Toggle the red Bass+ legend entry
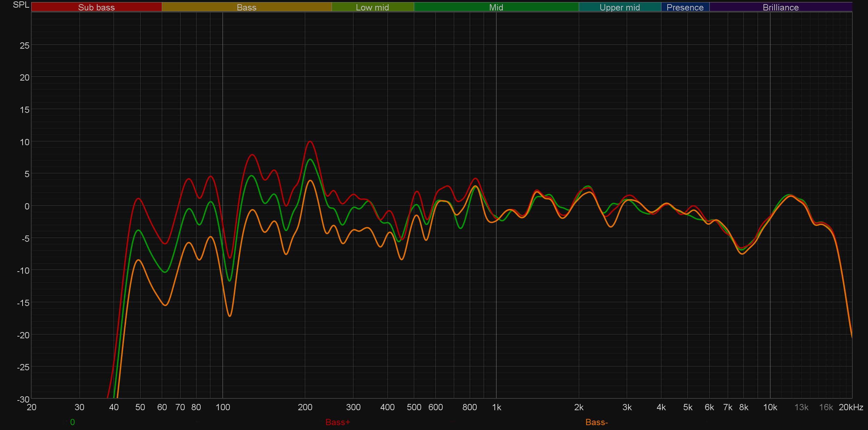Viewport: 868px width, 430px height. click(337, 422)
